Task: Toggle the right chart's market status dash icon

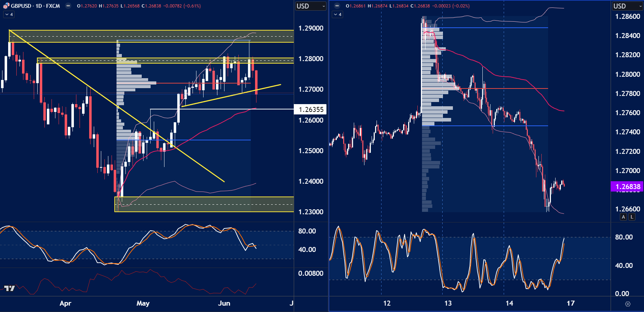Action: [x=337, y=6]
